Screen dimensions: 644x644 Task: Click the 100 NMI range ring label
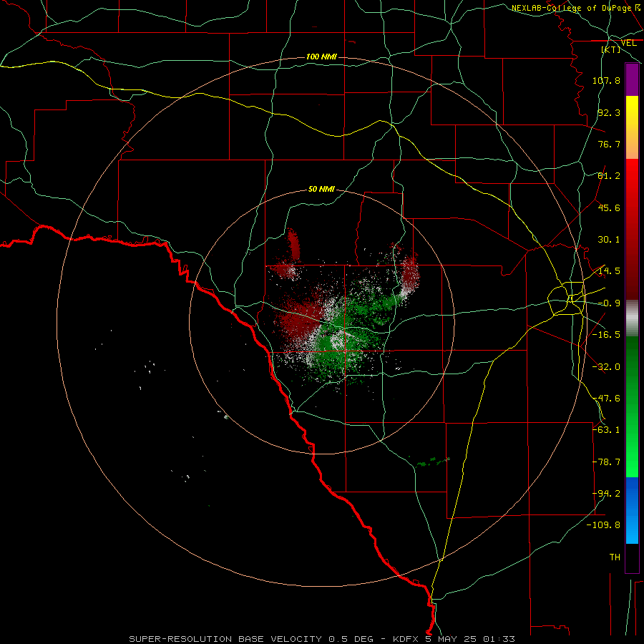[321, 57]
